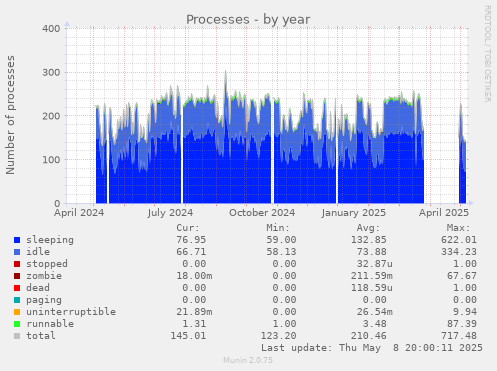Click the runnable legend green swatch
This screenshot has height=371, width=497.
tap(17, 324)
